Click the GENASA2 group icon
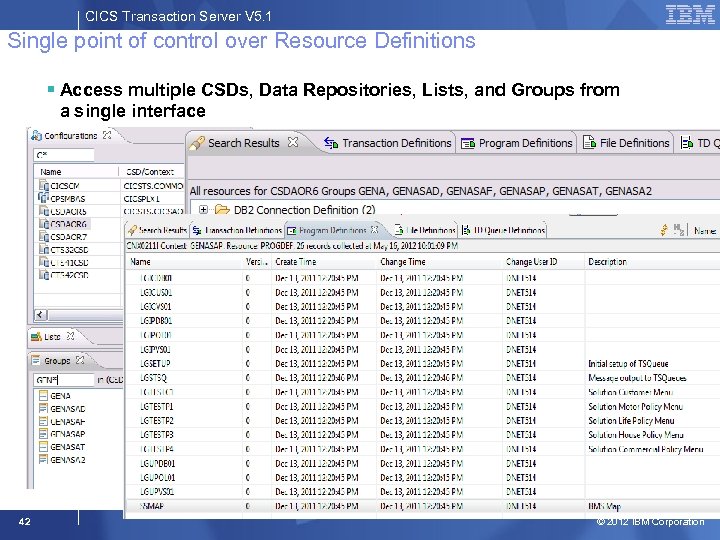The width and height of the screenshot is (720, 540). click(x=43, y=459)
